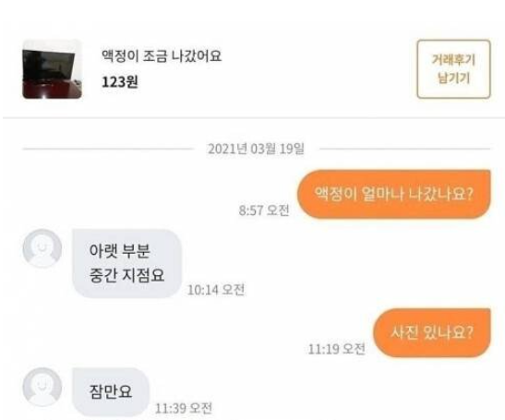Select the orange bubble 액정이 얼마나 나갔나요?
Screen dimensions: 505x420
tap(393, 194)
